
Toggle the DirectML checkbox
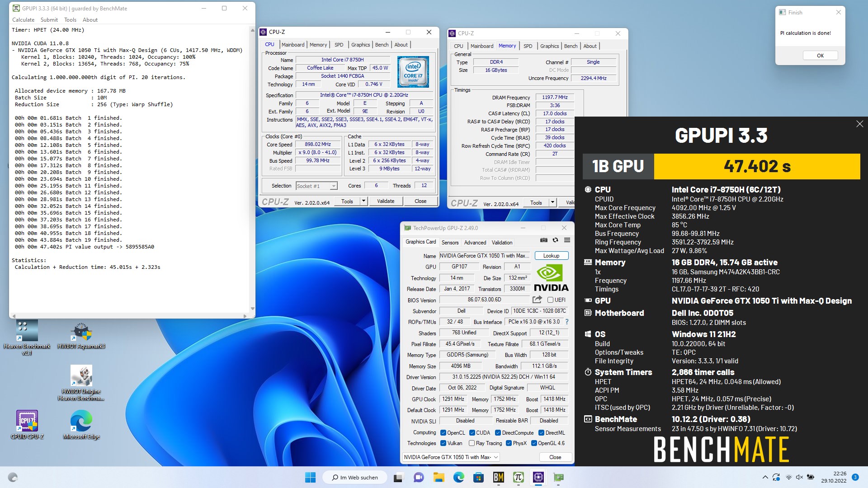pyautogui.click(x=541, y=433)
